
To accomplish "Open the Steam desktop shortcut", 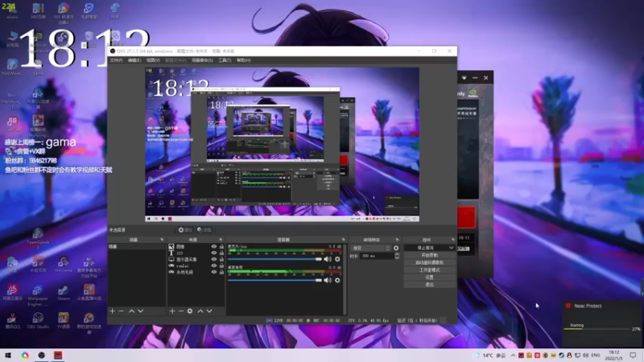I will pyautogui.click(x=64, y=294).
